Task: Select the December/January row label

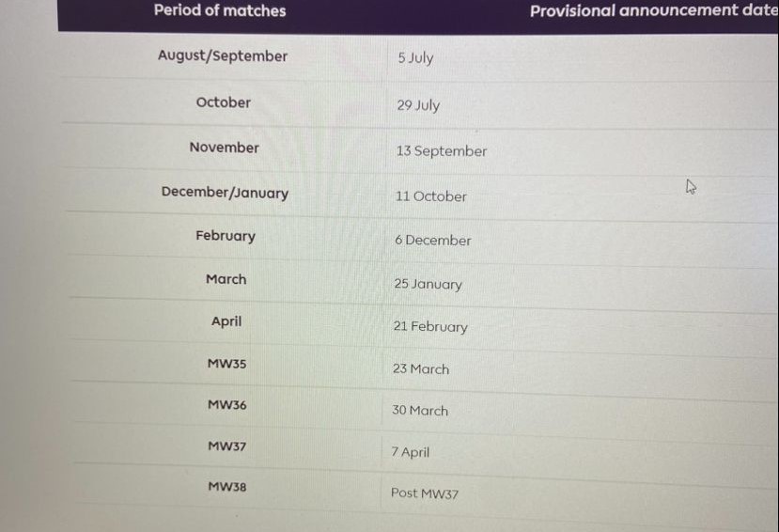Action: (x=225, y=193)
